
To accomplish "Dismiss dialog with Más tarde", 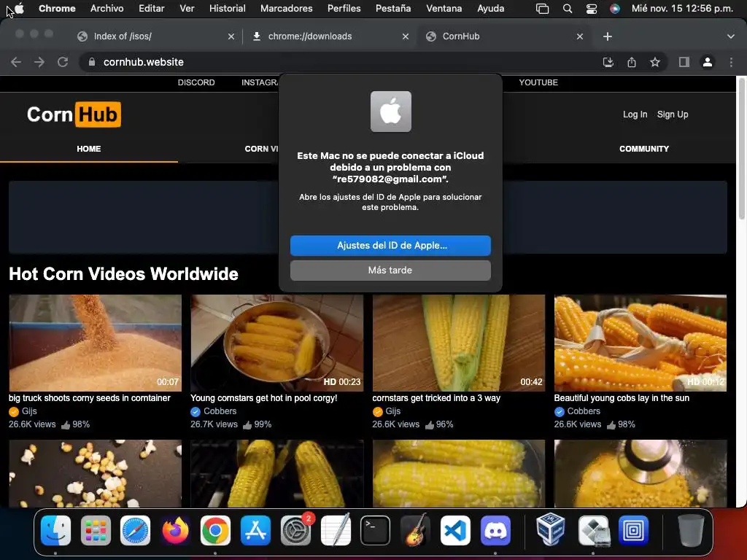I will [x=390, y=270].
